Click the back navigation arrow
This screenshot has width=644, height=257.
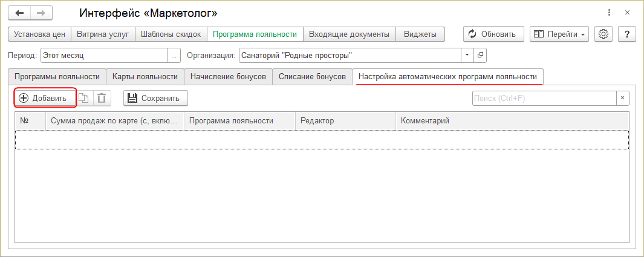pos(19,13)
